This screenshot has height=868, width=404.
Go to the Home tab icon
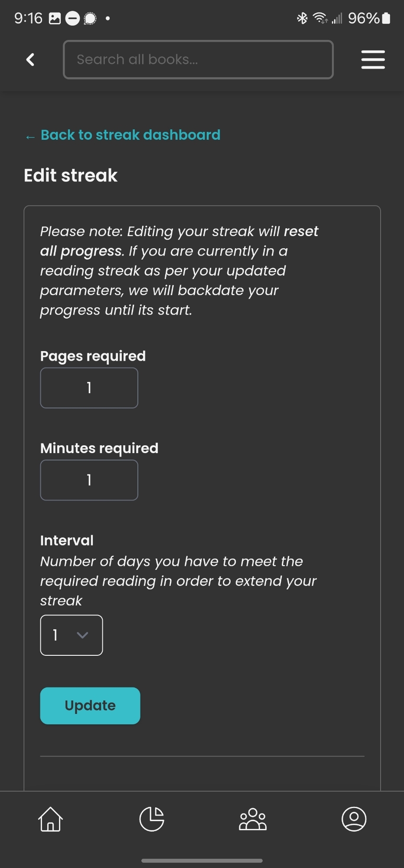click(x=51, y=819)
